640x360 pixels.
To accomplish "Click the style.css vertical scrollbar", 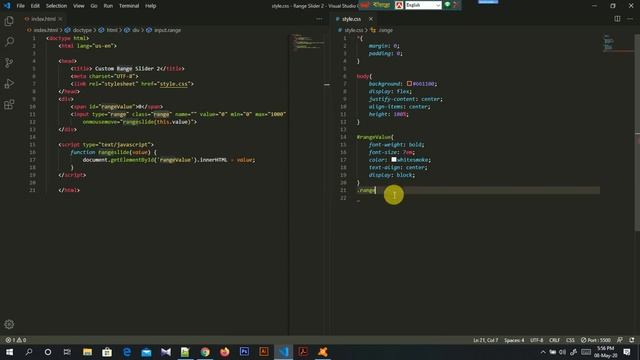I will click(x=637, y=132).
